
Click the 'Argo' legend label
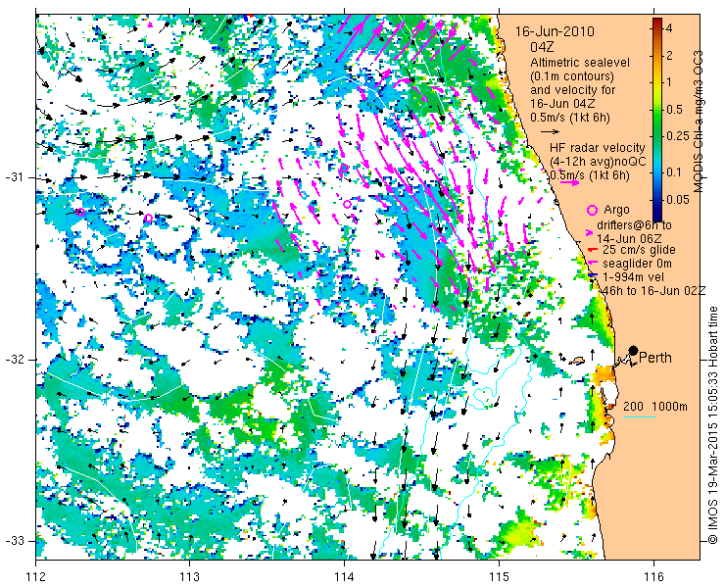tap(617, 210)
